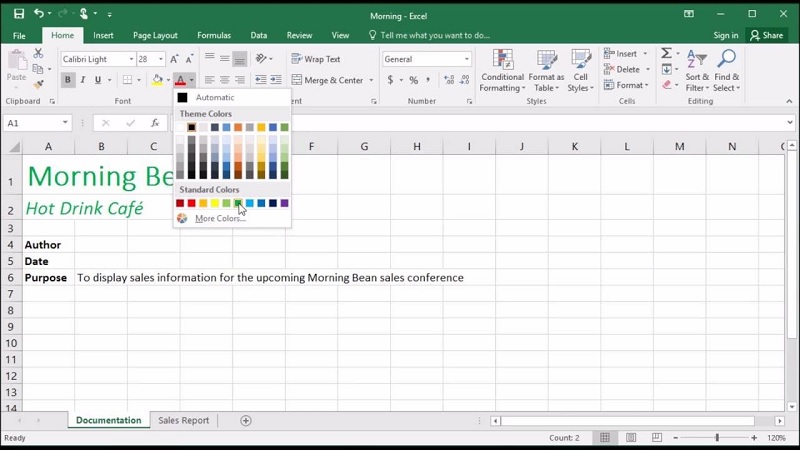
Task: Toggle Italic formatting
Action: pyautogui.click(x=83, y=80)
